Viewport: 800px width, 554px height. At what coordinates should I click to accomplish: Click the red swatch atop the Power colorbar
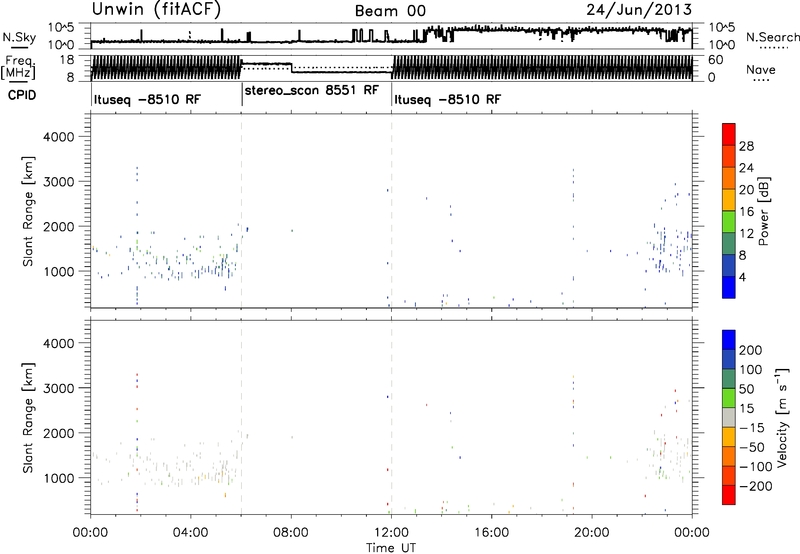[729, 134]
